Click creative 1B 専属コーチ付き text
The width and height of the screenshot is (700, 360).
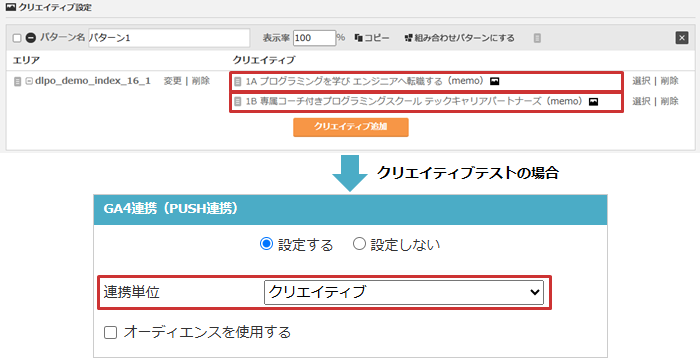414,101
